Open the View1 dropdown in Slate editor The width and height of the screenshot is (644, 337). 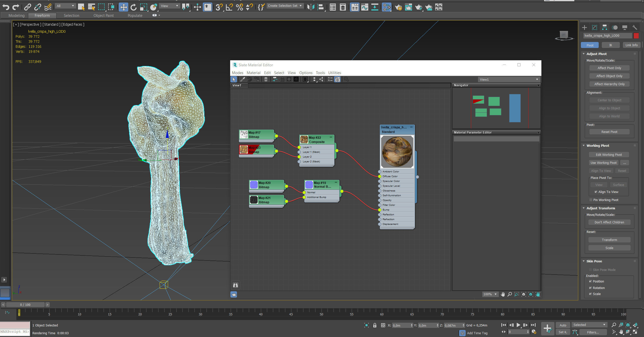[x=509, y=79]
